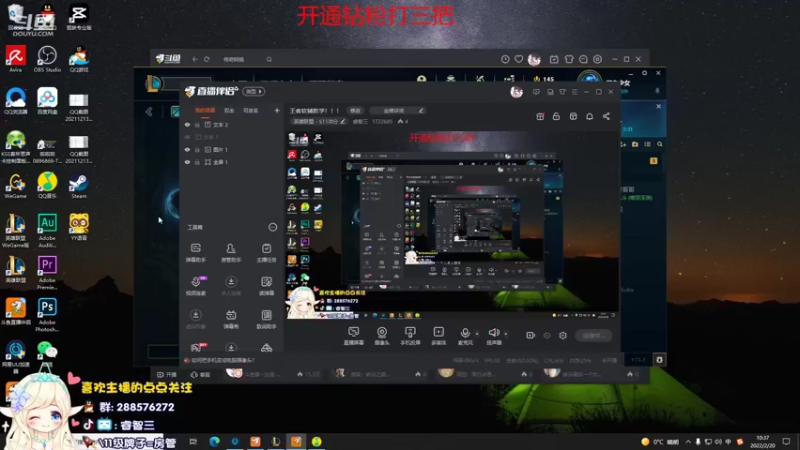Open the mode switch pill beside logo
This screenshot has width=800, height=450.
254,91
